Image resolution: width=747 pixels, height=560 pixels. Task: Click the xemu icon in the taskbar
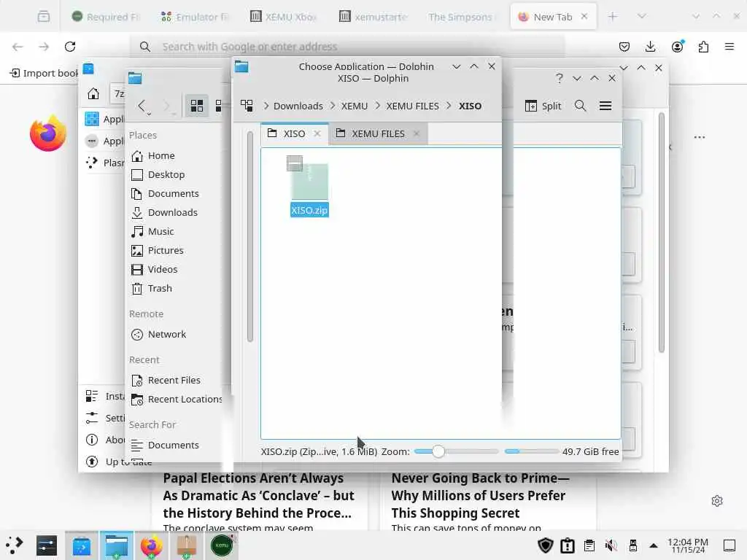coord(222,545)
